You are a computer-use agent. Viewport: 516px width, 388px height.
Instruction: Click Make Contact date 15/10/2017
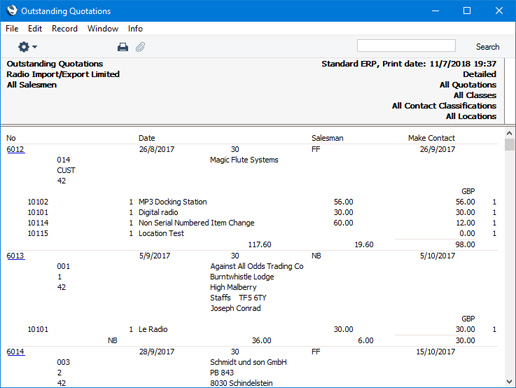point(435,351)
